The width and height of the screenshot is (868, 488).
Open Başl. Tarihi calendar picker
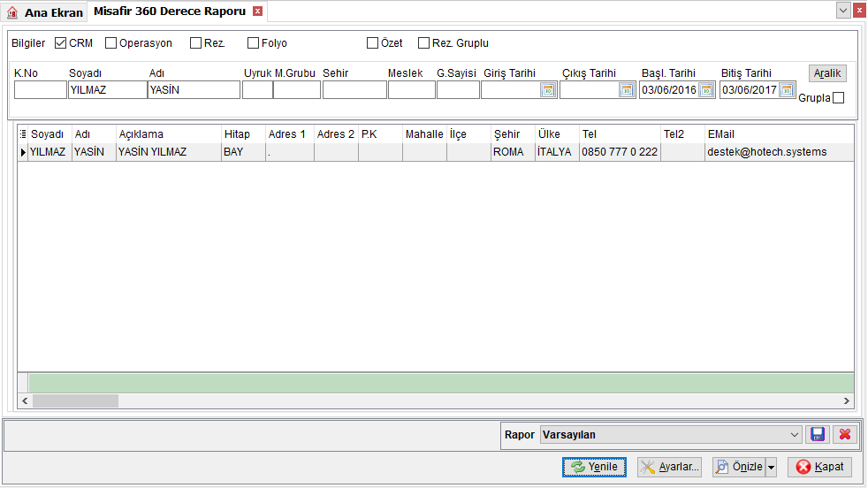click(706, 90)
